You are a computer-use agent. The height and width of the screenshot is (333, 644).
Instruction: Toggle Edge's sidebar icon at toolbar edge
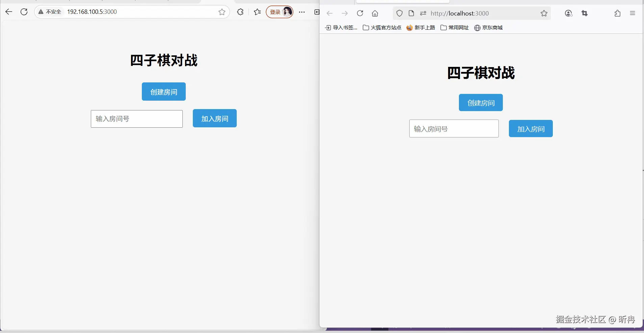pyautogui.click(x=317, y=12)
